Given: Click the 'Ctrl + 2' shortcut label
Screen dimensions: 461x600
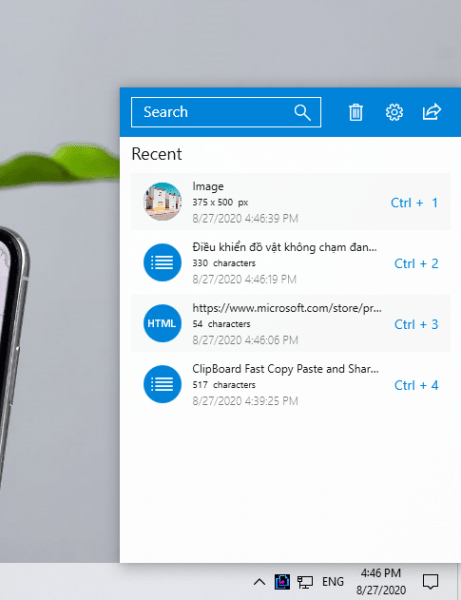Looking at the screenshot, I should pos(416,264).
